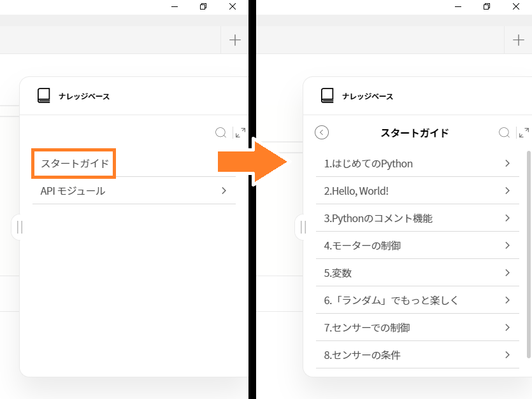
Task: Add a new tab with plus in left window
Action: pos(235,40)
